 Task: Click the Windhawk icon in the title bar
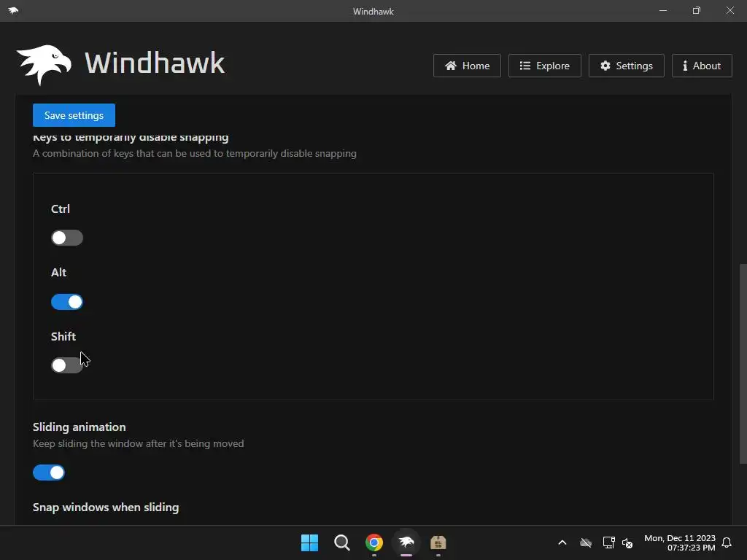point(13,10)
